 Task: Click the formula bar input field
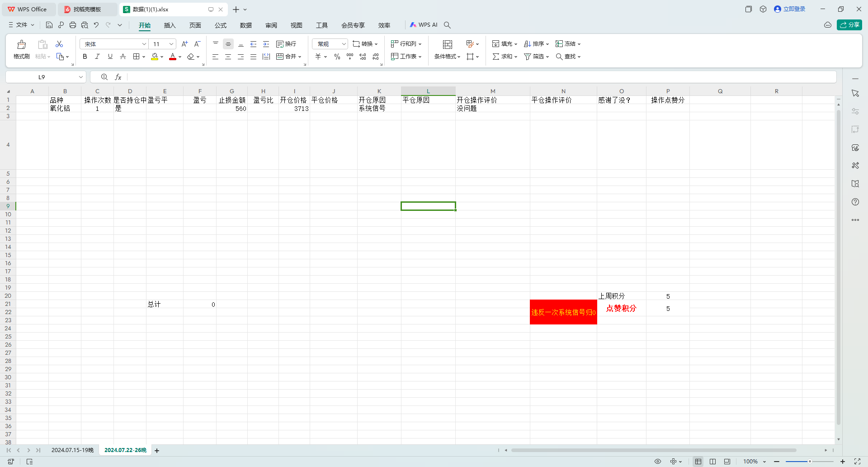point(479,77)
